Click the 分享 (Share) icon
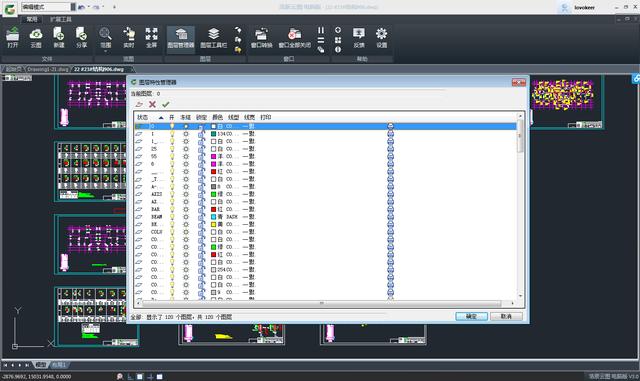This screenshot has width=640, height=381. (82, 37)
